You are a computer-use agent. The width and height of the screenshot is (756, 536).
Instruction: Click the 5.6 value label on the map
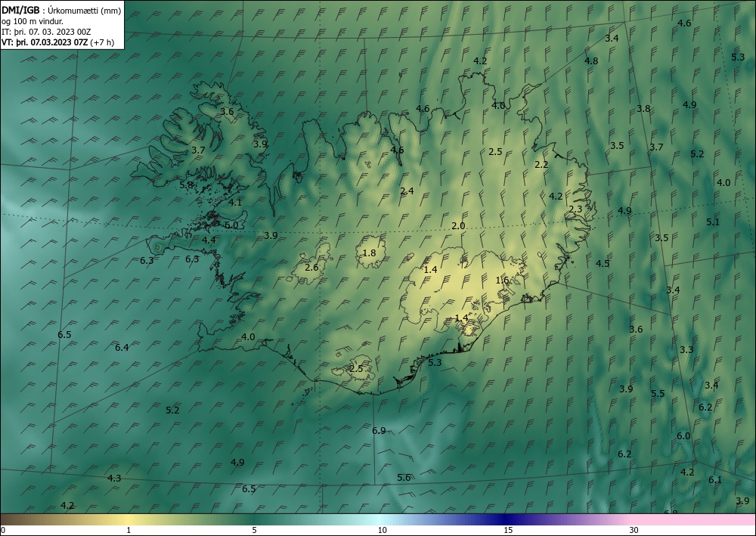pos(404,477)
